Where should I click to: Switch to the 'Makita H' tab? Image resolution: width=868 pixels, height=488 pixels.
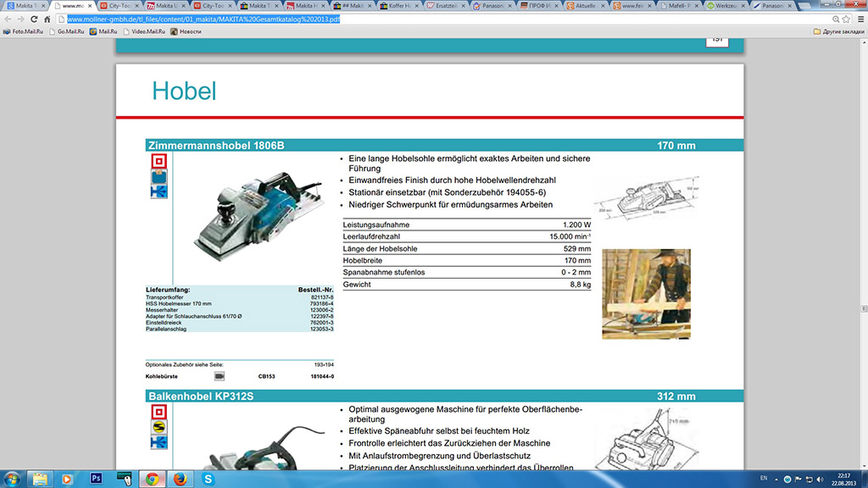(x=305, y=6)
